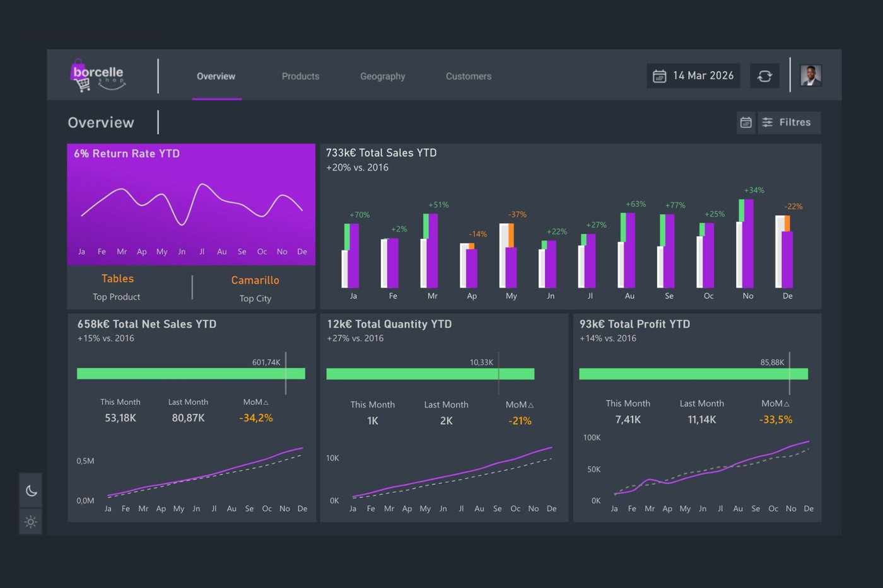The width and height of the screenshot is (883, 588).
Task: Click the Filtres sliders icon
Action: coord(768,122)
